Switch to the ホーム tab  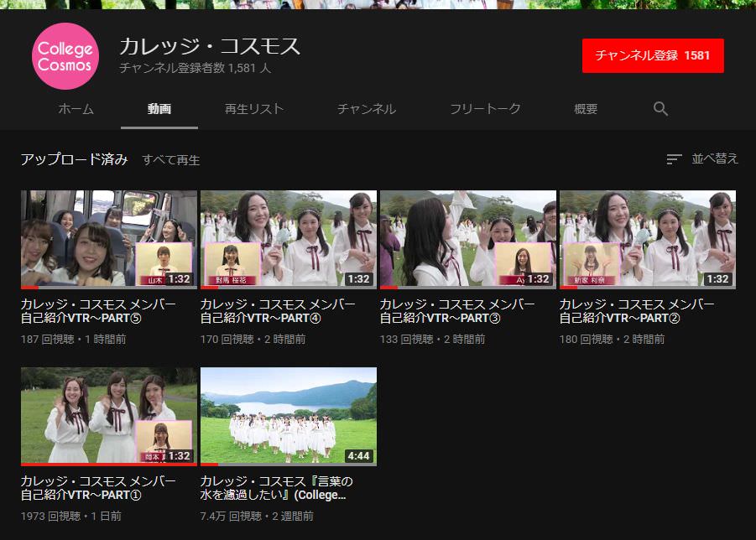[76, 109]
